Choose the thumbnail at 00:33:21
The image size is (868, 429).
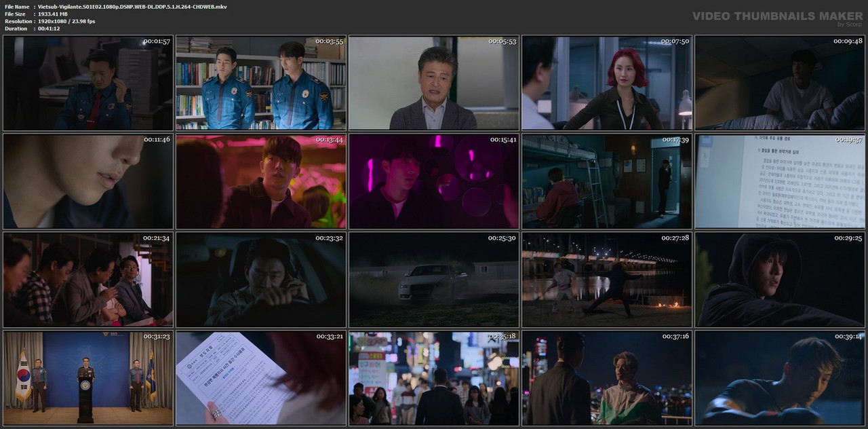click(261, 378)
